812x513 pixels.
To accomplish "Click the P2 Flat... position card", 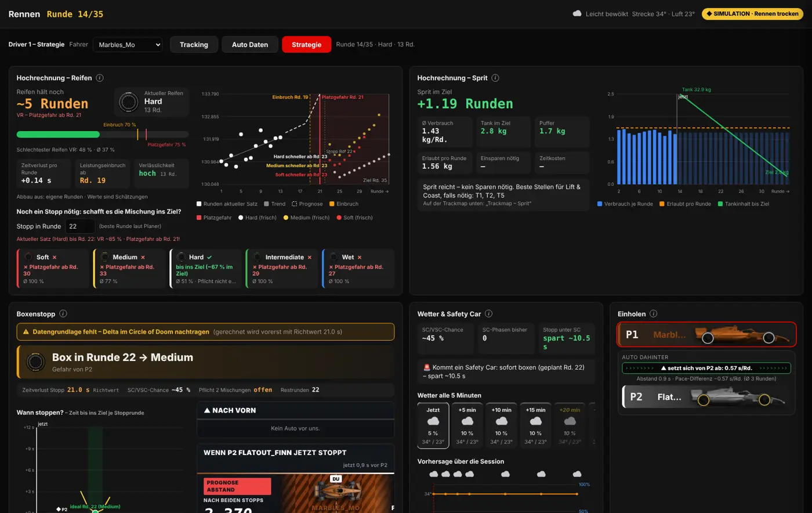I will point(706,398).
